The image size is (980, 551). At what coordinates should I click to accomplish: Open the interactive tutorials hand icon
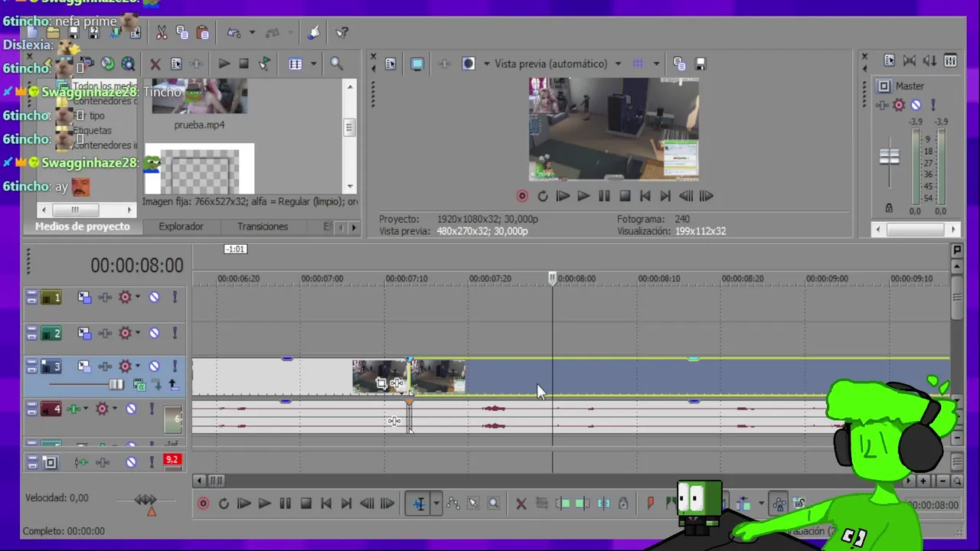[x=314, y=32]
